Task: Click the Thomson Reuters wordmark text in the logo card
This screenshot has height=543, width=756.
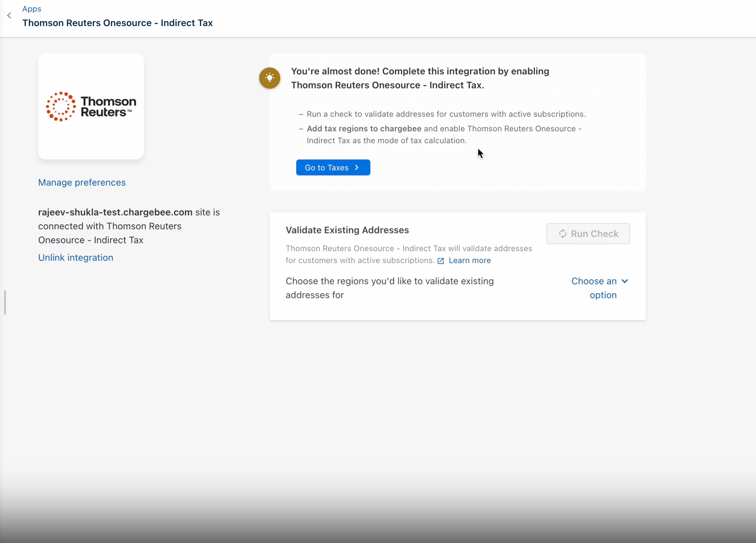Action: coord(108,107)
